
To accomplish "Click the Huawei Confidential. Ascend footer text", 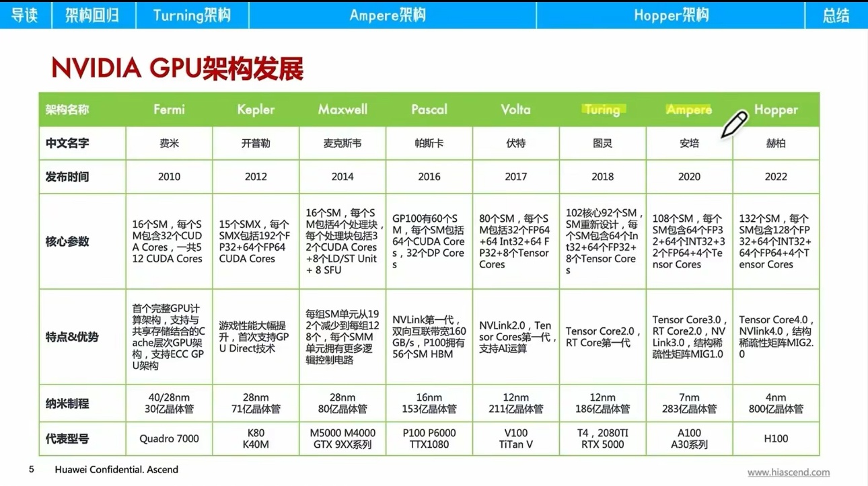I will (x=116, y=469).
